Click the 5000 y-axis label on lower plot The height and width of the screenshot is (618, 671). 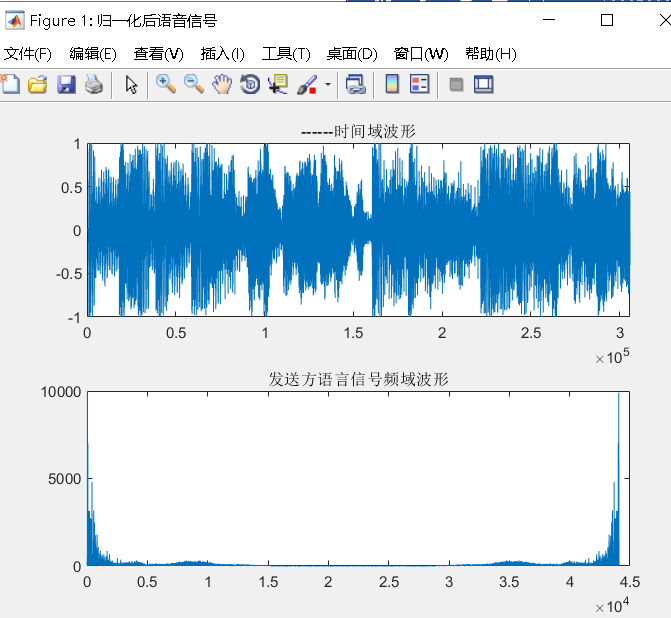65,478
